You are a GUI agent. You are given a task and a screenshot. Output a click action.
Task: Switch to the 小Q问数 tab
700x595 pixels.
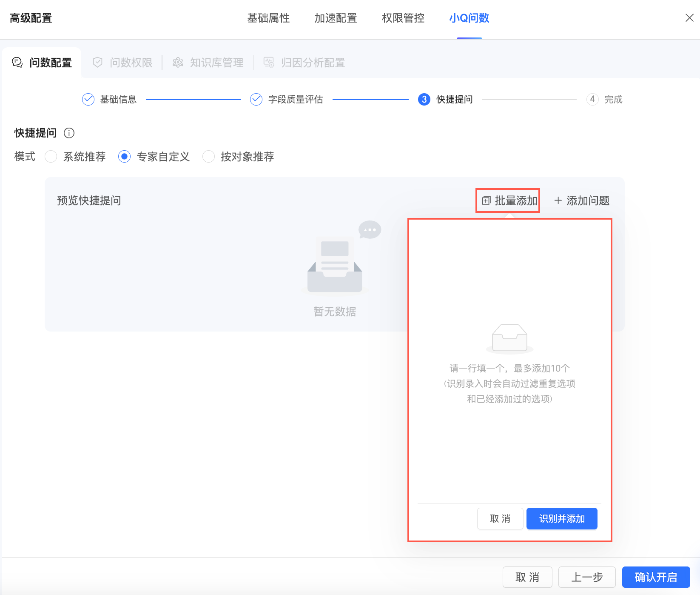[x=469, y=18]
